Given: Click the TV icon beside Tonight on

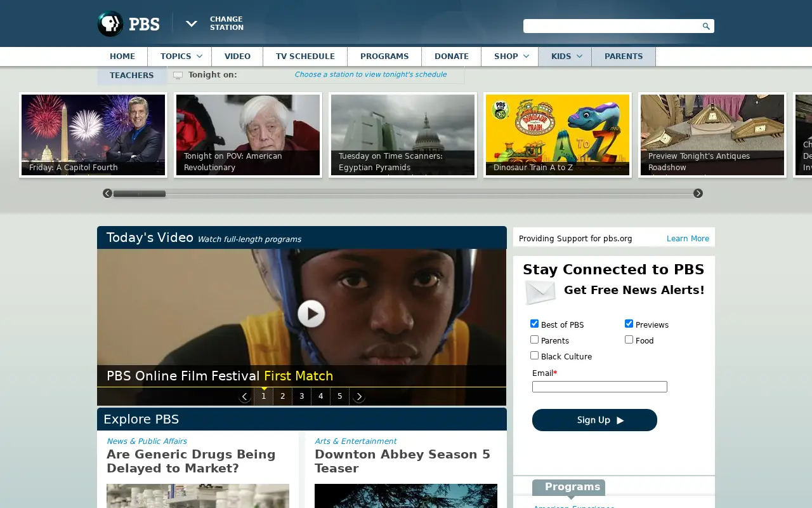Looking at the screenshot, I should click(x=178, y=76).
